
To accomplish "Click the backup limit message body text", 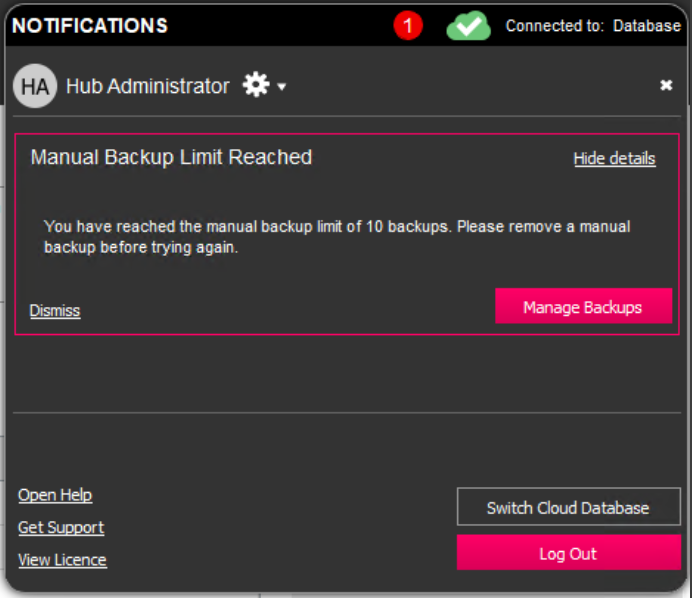I will tap(337, 237).
